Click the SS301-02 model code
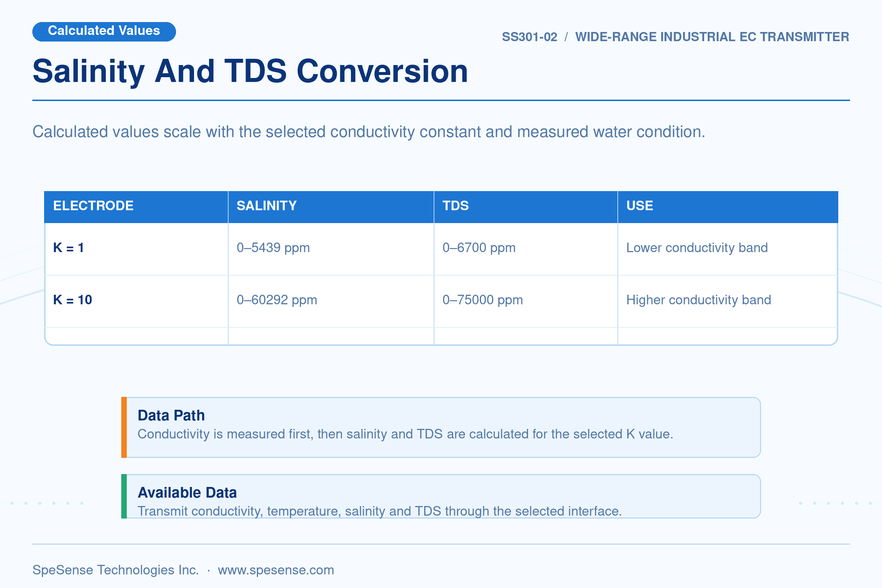This screenshot has height=588, width=882. [530, 37]
